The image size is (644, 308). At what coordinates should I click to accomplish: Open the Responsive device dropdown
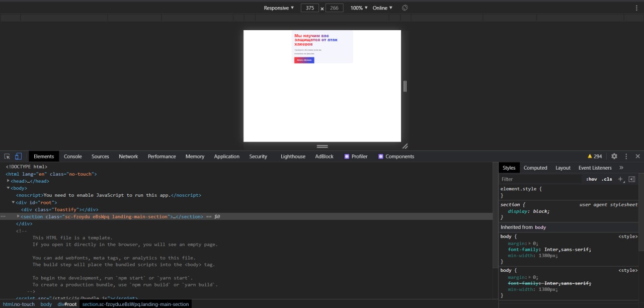click(279, 8)
